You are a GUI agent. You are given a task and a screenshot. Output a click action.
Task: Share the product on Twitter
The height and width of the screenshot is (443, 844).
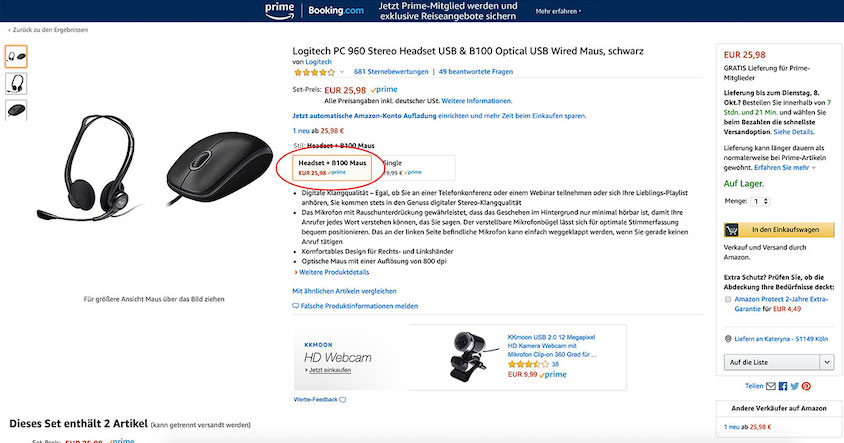click(x=794, y=385)
